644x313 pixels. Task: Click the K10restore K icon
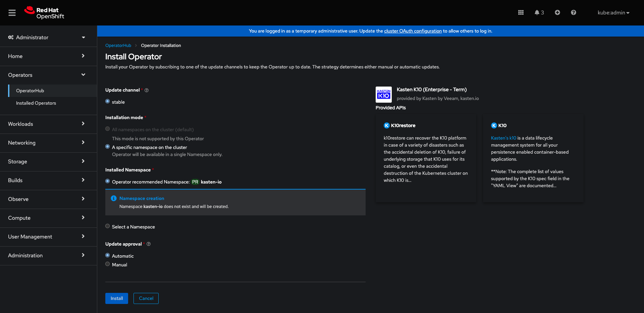pos(387,125)
